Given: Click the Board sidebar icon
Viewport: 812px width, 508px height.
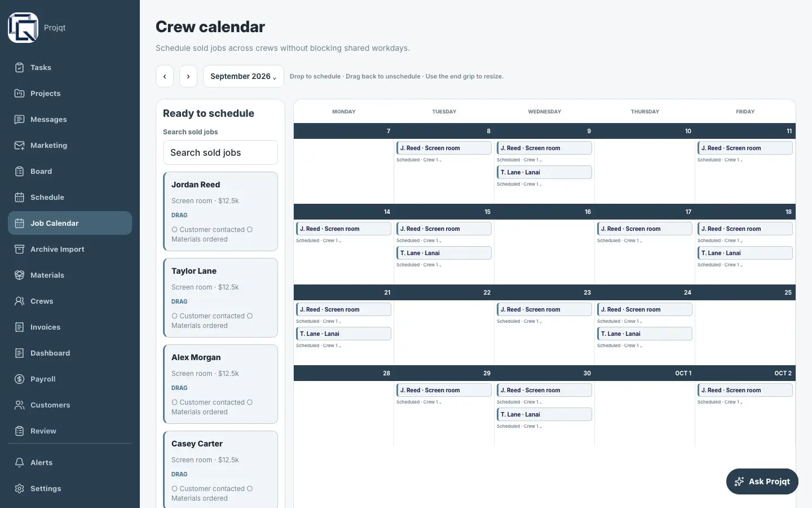Looking at the screenshot, I should 20,172.
